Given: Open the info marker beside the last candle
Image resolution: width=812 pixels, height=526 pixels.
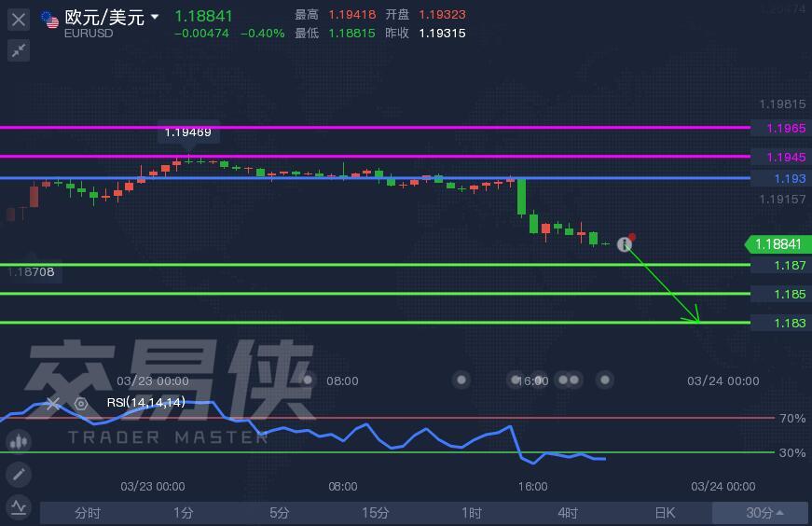Looking at the screenshot, I should 625,244.
